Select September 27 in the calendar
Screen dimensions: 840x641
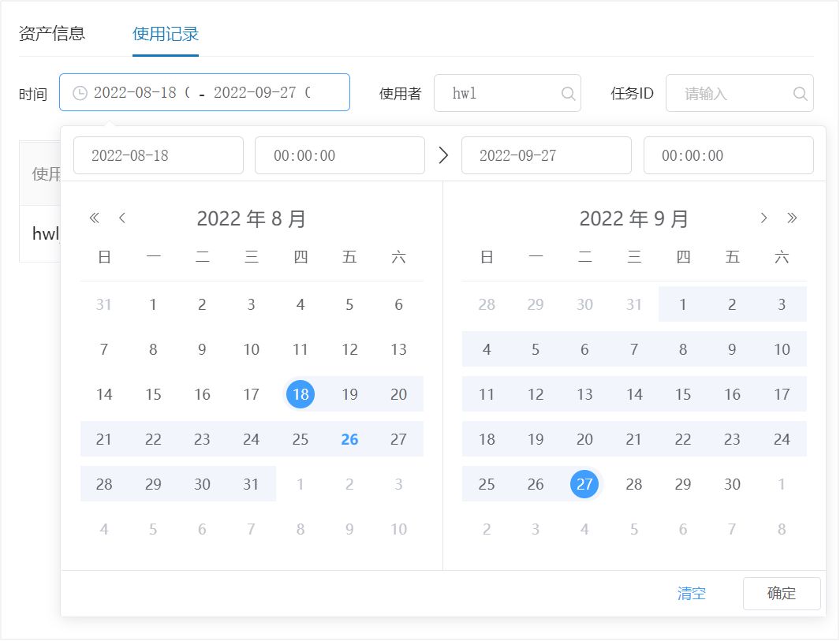(x=584, y=484)
